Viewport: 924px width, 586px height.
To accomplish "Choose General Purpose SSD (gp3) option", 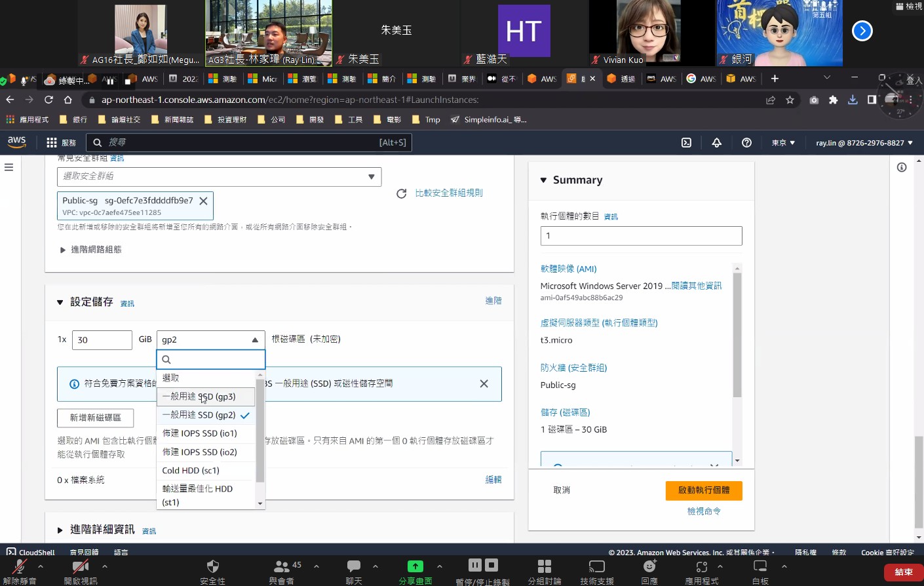I will (x=199, y=397).
